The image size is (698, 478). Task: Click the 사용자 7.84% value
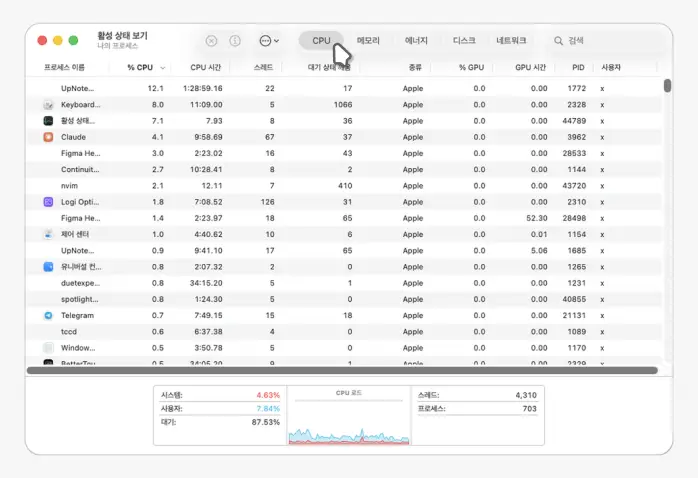coord(268,409)
